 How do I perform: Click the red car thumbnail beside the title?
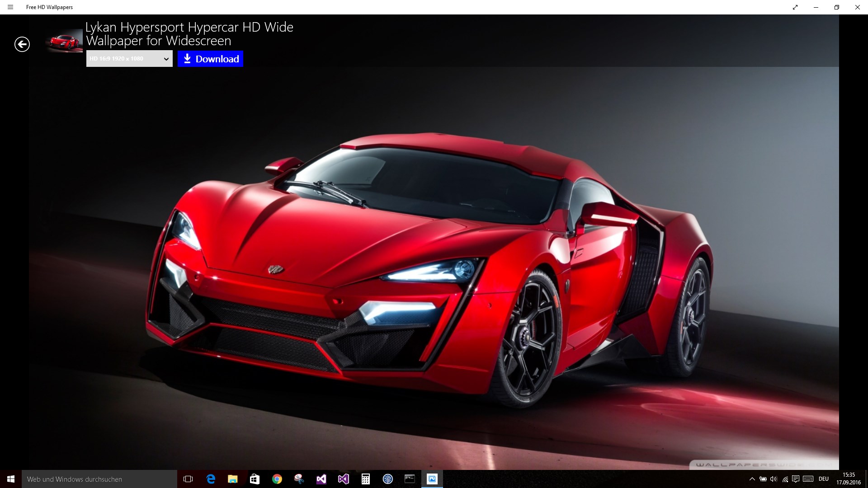point(64,42)
